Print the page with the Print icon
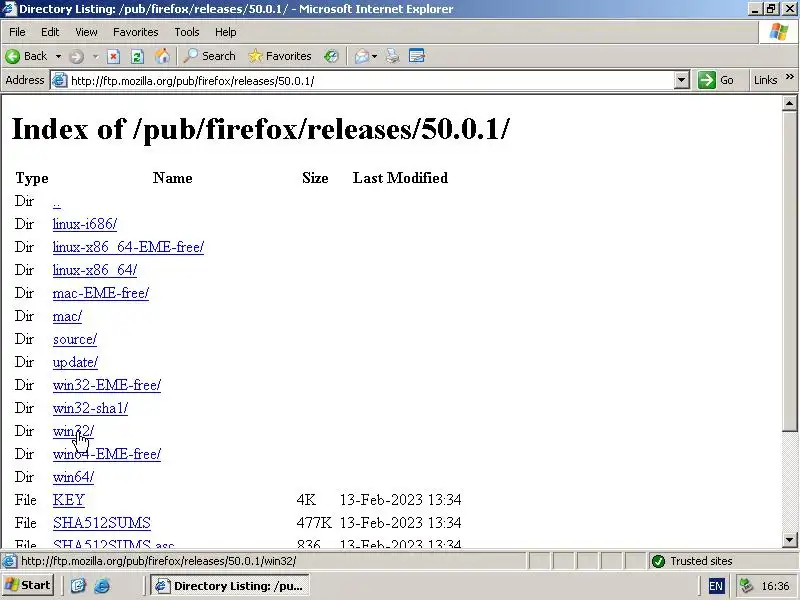800x600 pixels. point(392,56)
